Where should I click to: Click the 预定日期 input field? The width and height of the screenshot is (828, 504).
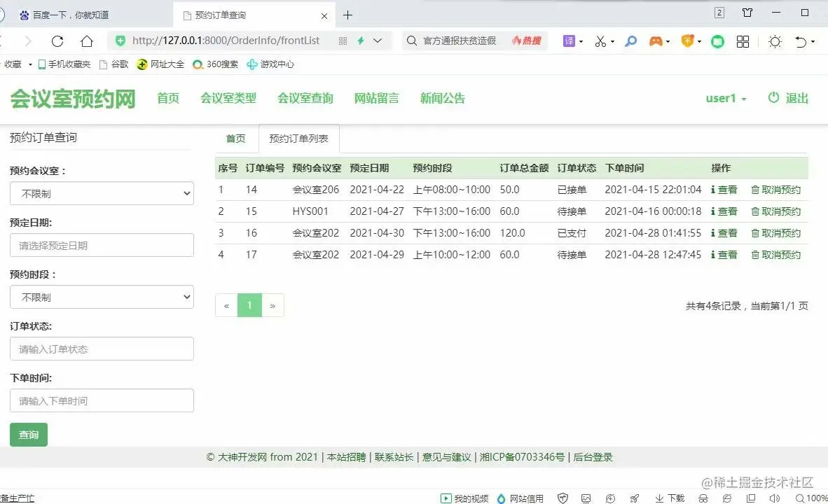(x=102, y=246)
